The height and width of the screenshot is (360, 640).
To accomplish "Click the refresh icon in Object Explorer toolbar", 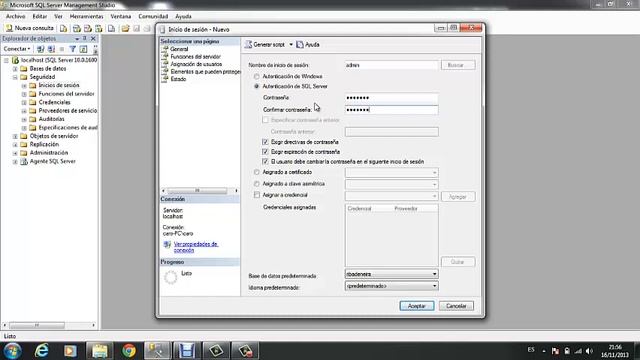I will click(83, 49).
